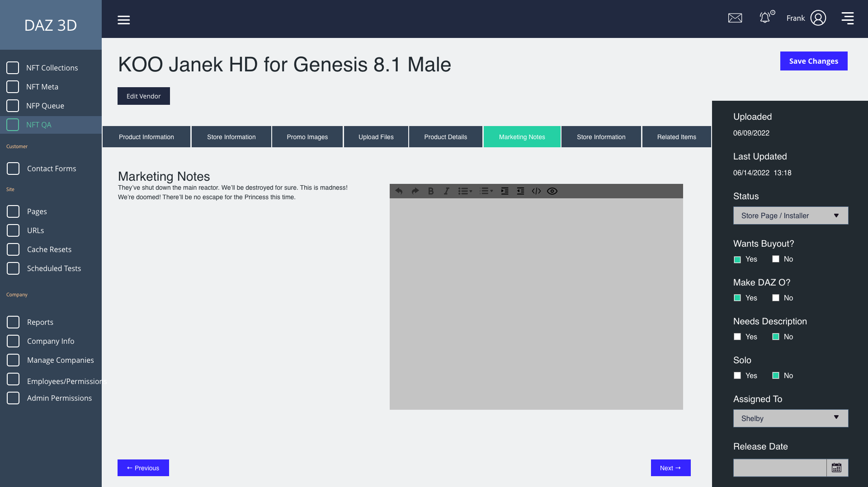
Task: Click the Cache Resets sidebar icon
Action: [13, 249]
